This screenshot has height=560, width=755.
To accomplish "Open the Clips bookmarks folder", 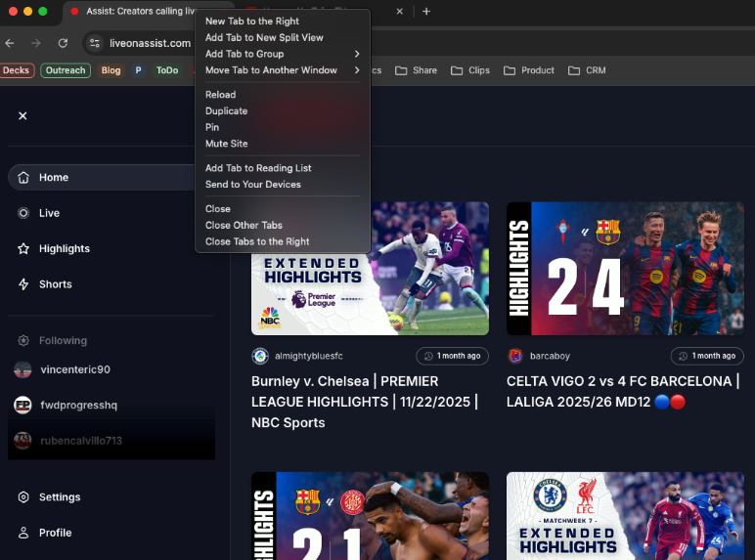I will pyautogui.click(x=470, y=70).
